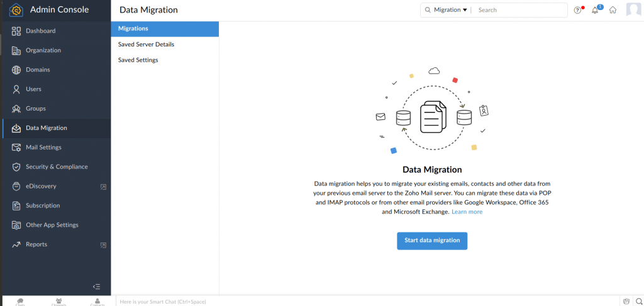Follow the Learn more link

pyautogui.click(x=467, y=212)
